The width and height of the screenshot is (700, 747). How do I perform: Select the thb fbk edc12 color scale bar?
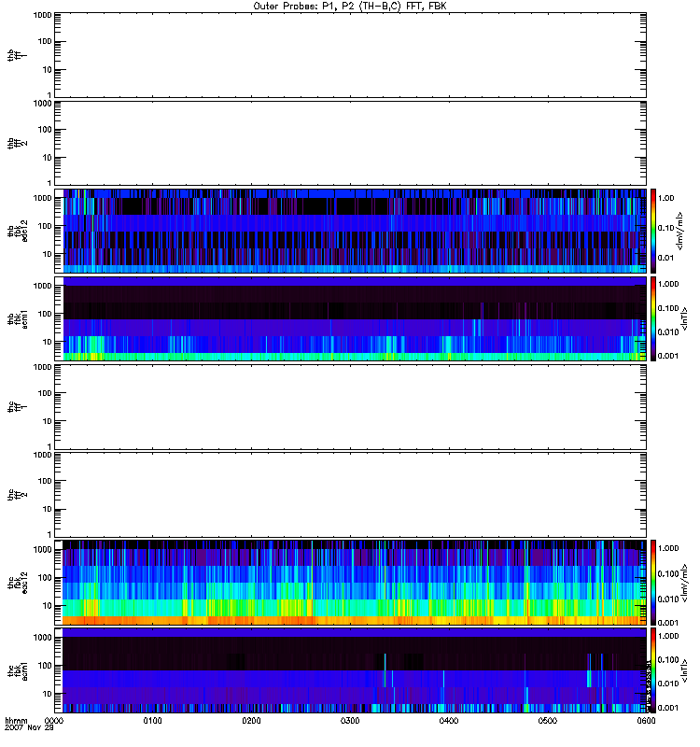tap(653, 231)
